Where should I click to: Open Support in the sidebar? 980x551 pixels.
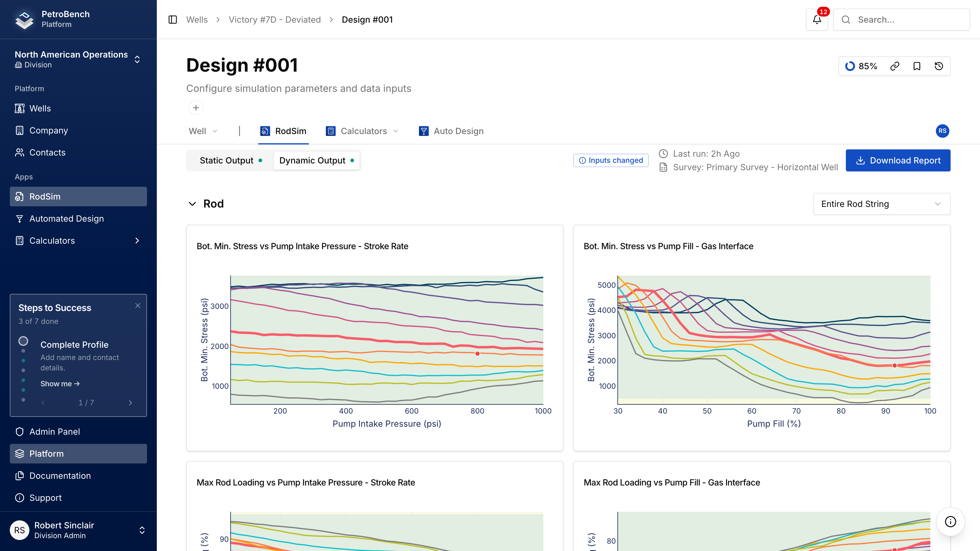click(x=78, y=498)
